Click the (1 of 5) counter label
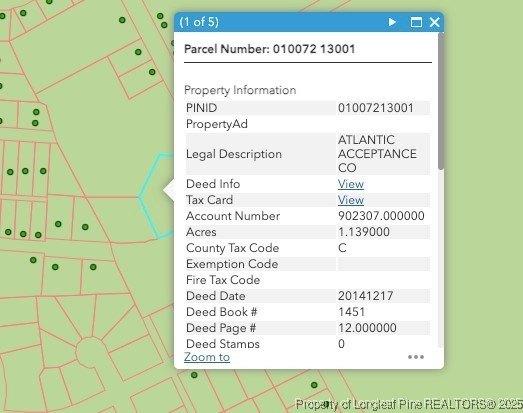 pos(199,22)
